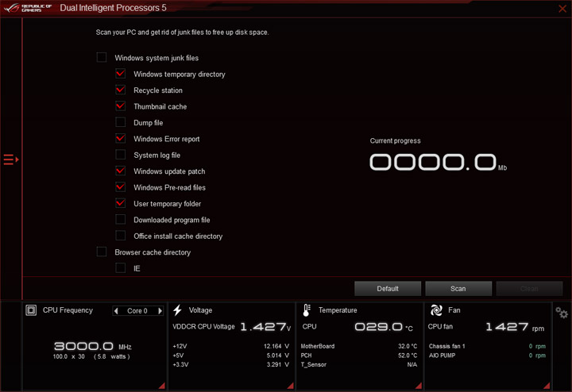Click the Core 0 selector label
Screen dimensions: 572x392
[x=137, y=311]
